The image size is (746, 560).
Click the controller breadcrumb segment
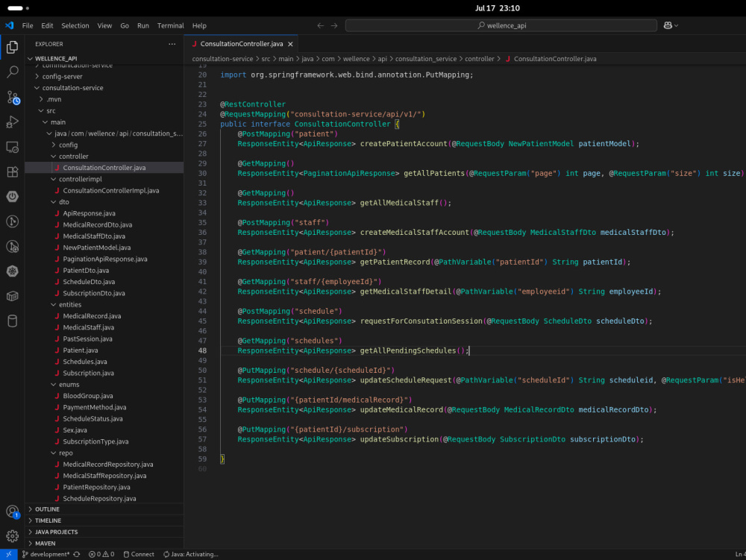[480, 59]
